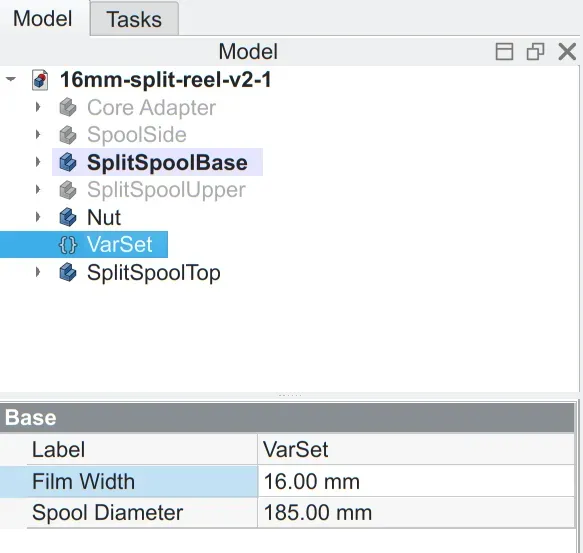Close the Model panel
This screenshot has height=553, width=583.
(x=567, y=51)
